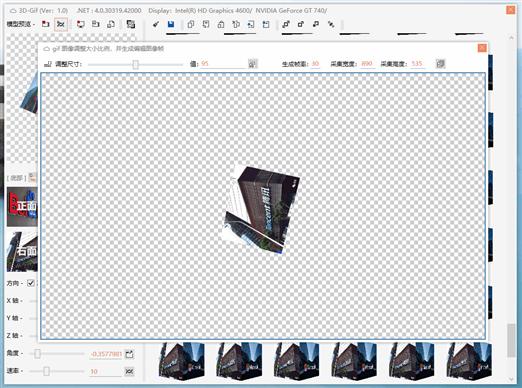Open the 模型预览 dropdown menu
Image resolution: width=522 pixels, height=388 pixels.
(21, 24)
